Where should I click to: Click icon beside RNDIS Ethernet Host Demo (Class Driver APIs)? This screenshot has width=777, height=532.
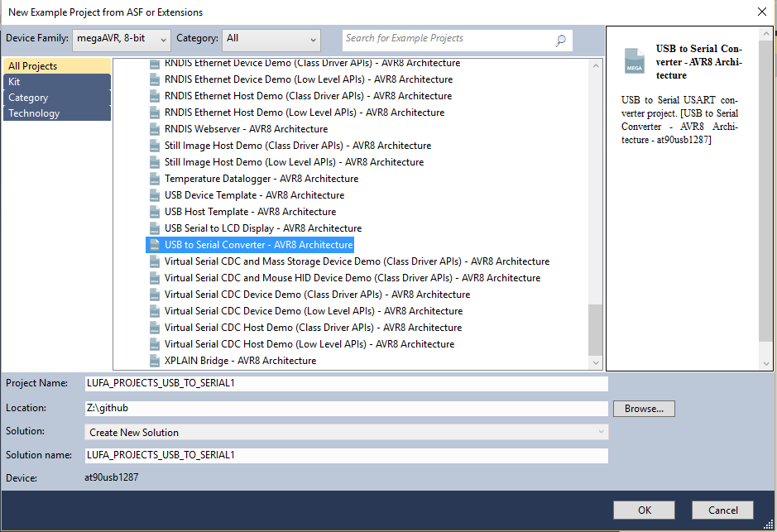click(155, 96)
